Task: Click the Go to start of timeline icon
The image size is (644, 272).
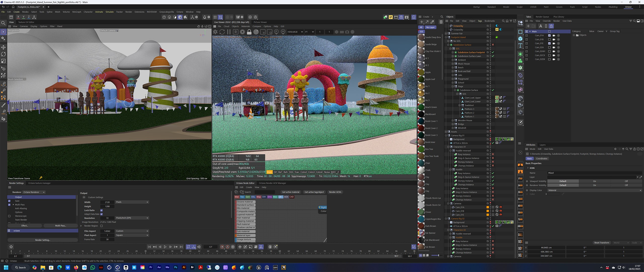Action: point(149,247)
